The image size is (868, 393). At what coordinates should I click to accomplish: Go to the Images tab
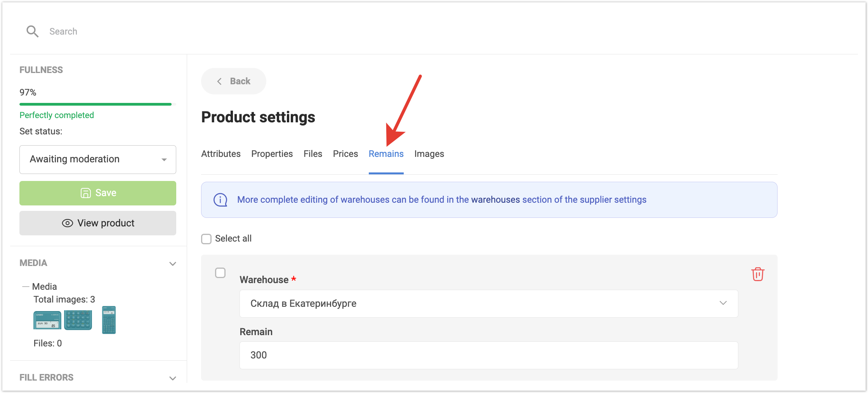pyautogui.click(x=429, y=154)
